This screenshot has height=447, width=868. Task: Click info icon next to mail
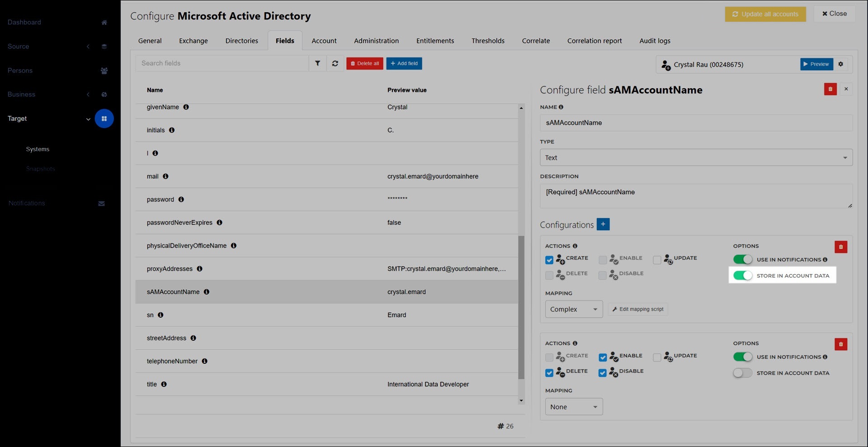[165, 176]
